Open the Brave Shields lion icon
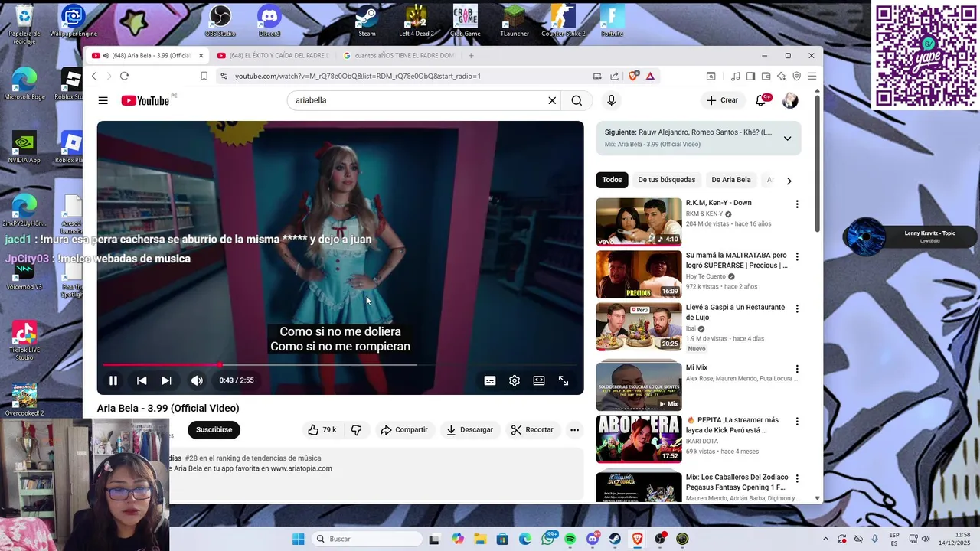980x551 pixels. coord(633,76)
